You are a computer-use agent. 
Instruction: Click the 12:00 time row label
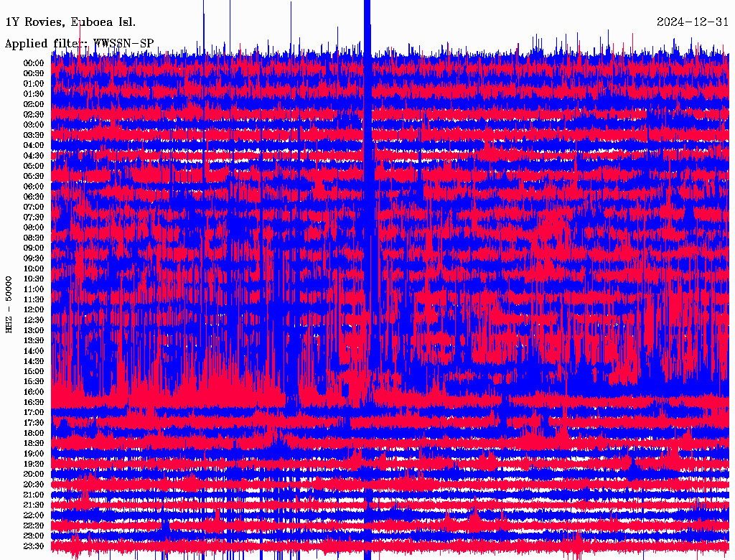coord(34,310)
